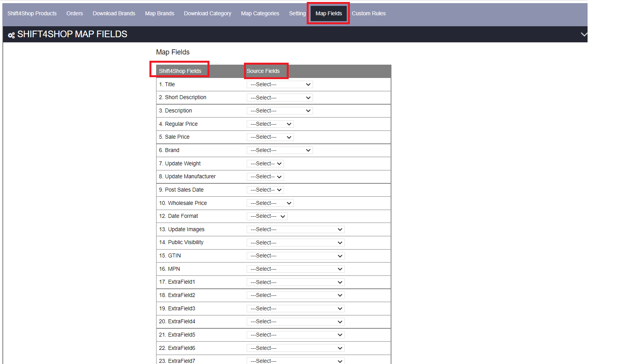Click the '20. ExtraField4' label
The image size is (626, 364).
pyautogui.click(x=177, y=321)
